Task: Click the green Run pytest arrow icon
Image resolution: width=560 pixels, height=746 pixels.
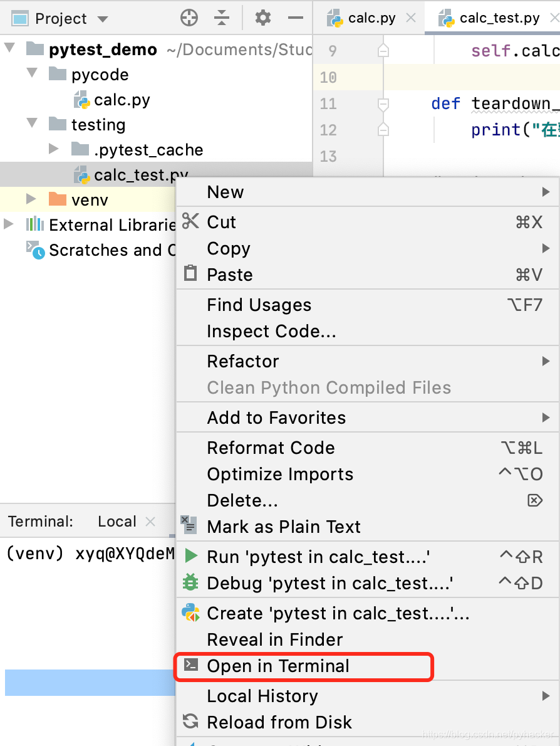Action: tap(190, 556)
